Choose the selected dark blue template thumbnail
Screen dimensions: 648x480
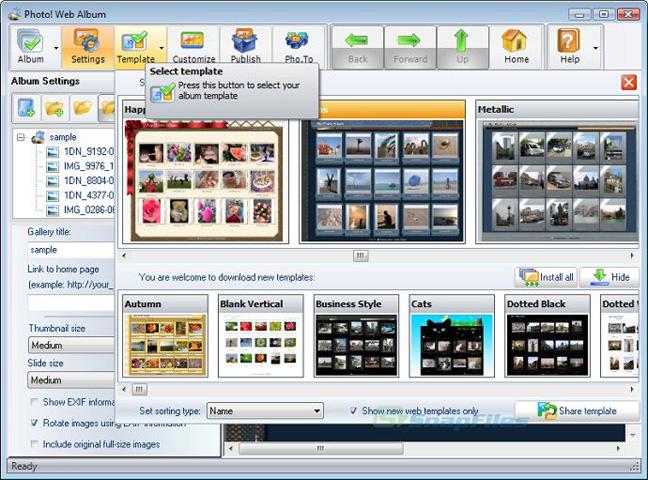tap(382, 172)
